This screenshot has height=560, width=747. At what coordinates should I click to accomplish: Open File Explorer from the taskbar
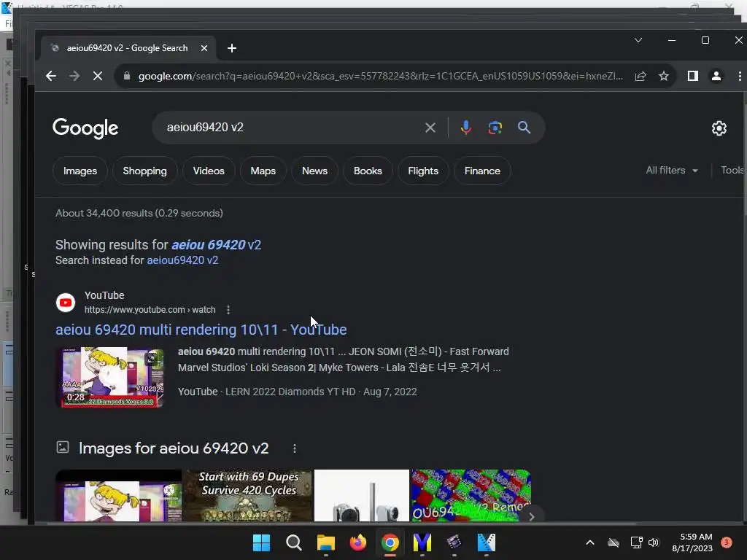click(326, 542)
